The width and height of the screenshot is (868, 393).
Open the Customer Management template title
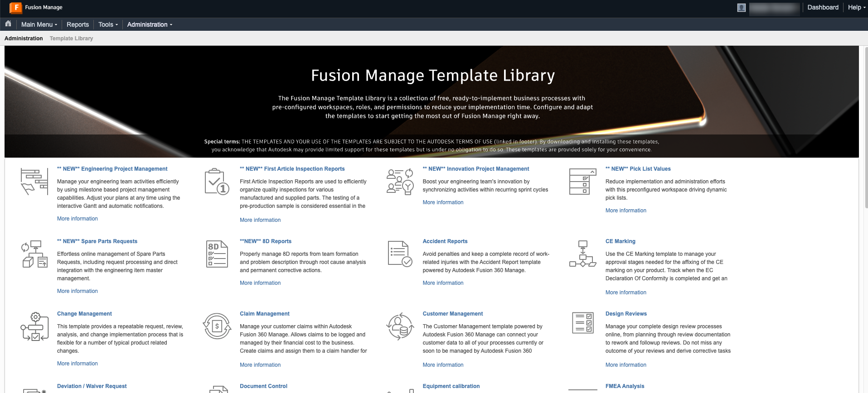[452, 314]
